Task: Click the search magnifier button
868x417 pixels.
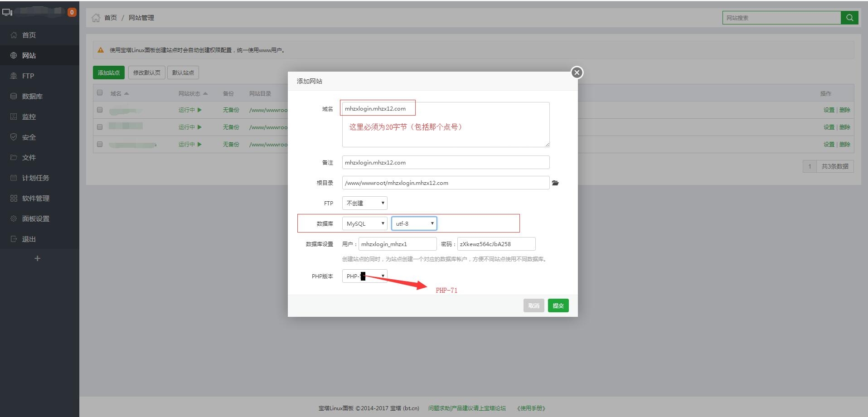Action: pos(849,18)
